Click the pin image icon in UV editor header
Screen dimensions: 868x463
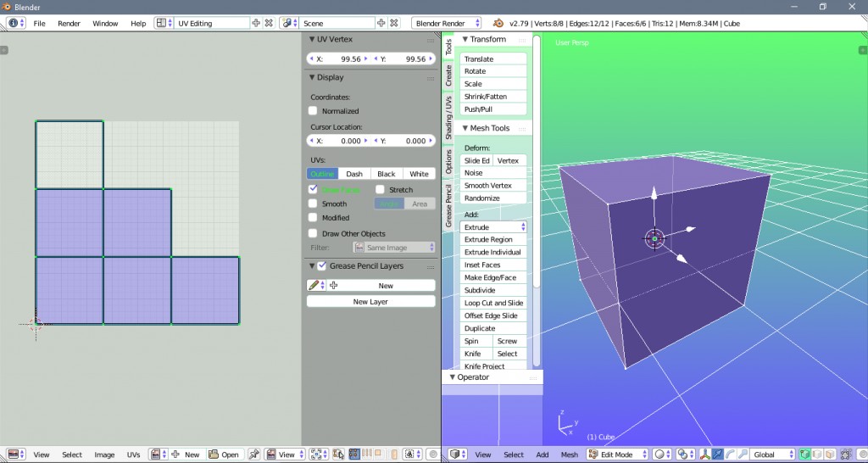tap(253, 455)
